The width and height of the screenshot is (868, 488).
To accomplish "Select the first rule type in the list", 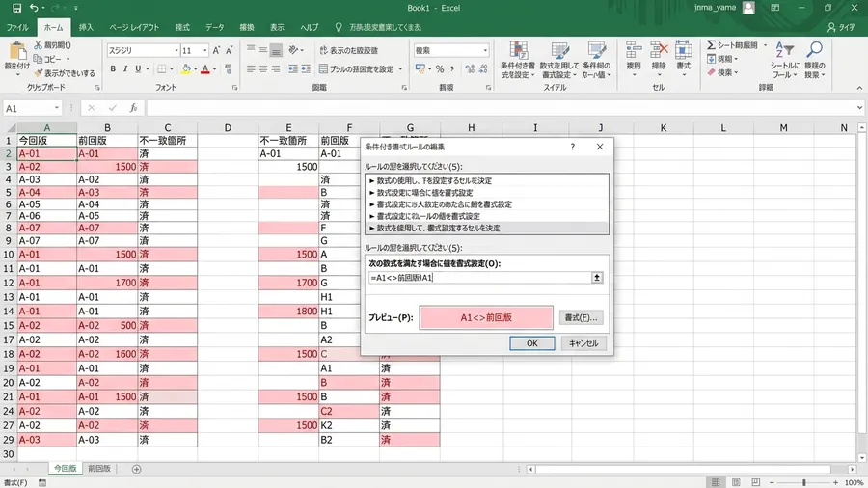I will click(x=487, y=181).
